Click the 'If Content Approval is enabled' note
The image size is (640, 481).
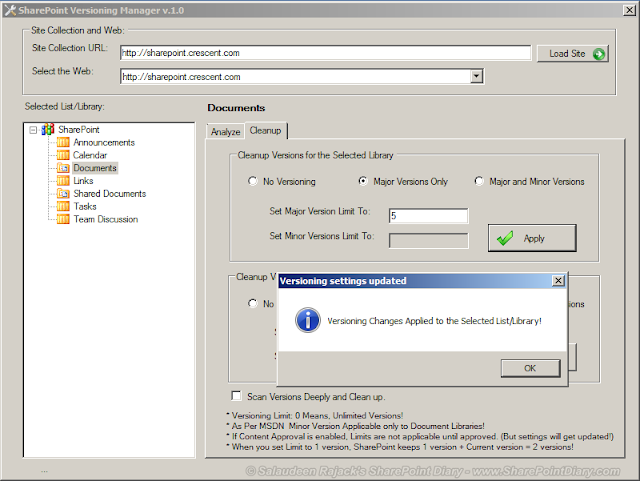[422, 436]
